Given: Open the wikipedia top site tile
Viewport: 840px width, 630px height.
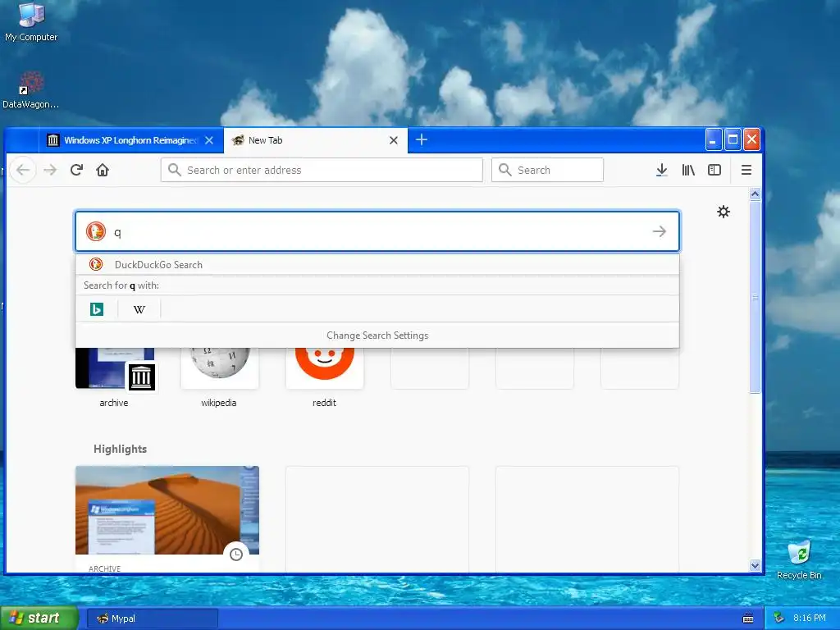Looking at the screenshot, I should 220,377.
